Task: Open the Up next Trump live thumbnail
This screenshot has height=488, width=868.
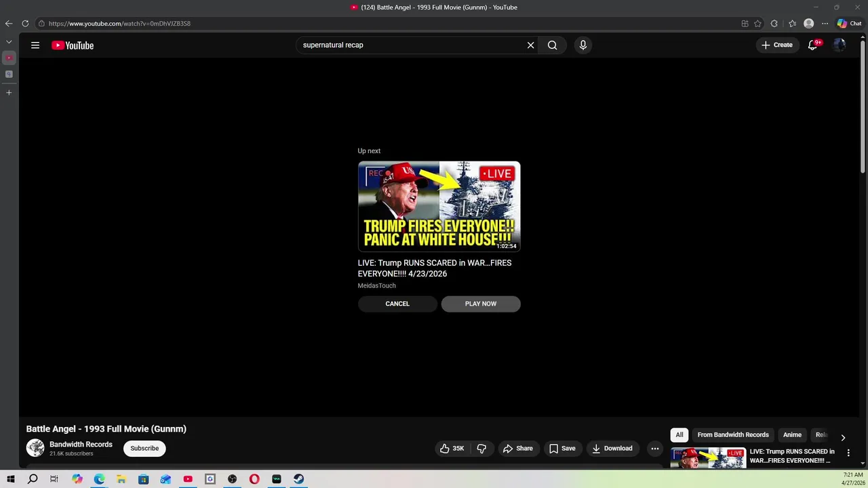Action: (x=439, y=206)
